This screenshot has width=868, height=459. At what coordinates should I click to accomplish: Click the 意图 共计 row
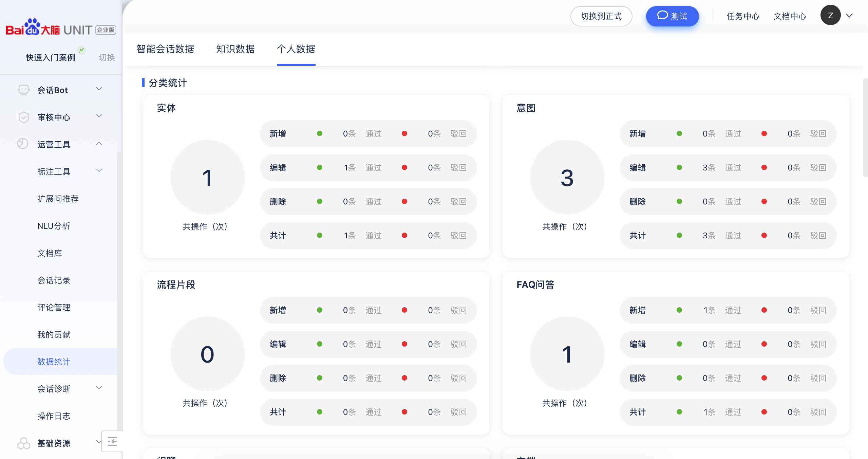(728, 236)
